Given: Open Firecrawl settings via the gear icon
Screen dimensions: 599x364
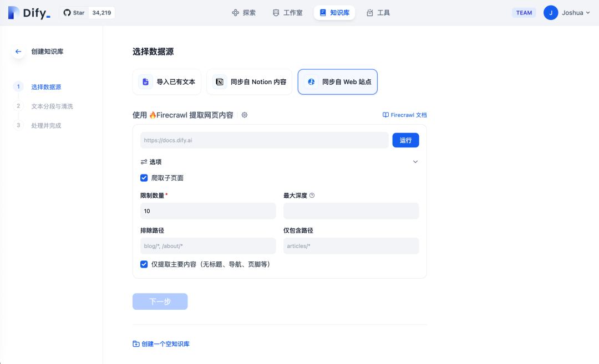Looking at the screenshot, I should 243,115.
